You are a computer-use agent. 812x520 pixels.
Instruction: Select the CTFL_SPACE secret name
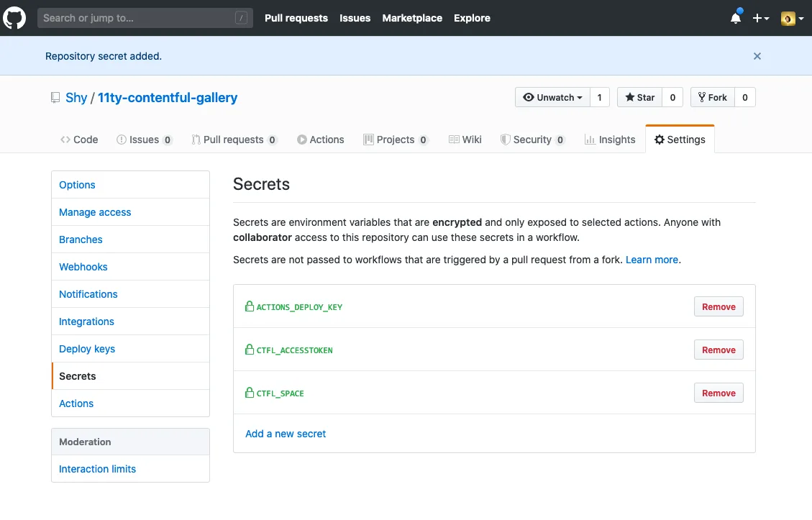tap(280, 393)
